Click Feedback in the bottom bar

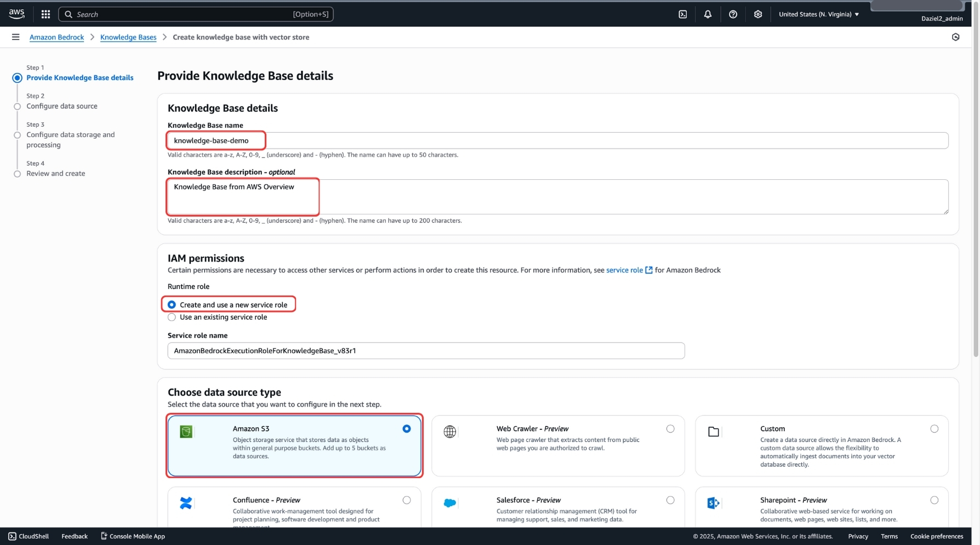click(74, 536)
